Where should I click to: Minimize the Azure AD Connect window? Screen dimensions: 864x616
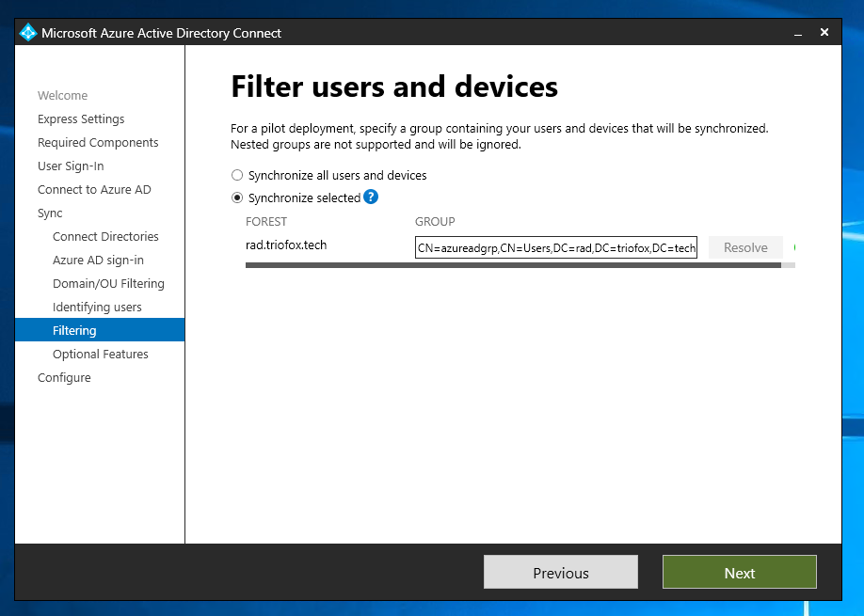coord(798,33)
